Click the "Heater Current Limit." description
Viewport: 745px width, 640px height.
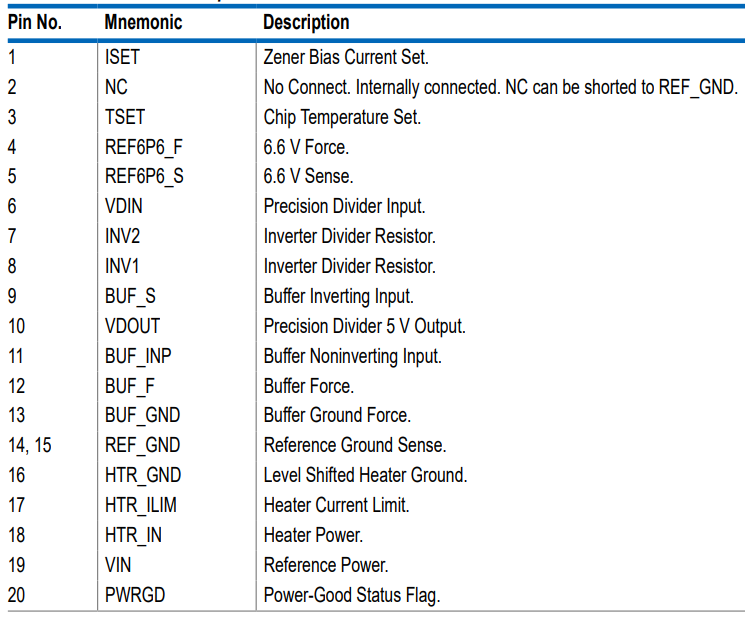click(336, 505)
